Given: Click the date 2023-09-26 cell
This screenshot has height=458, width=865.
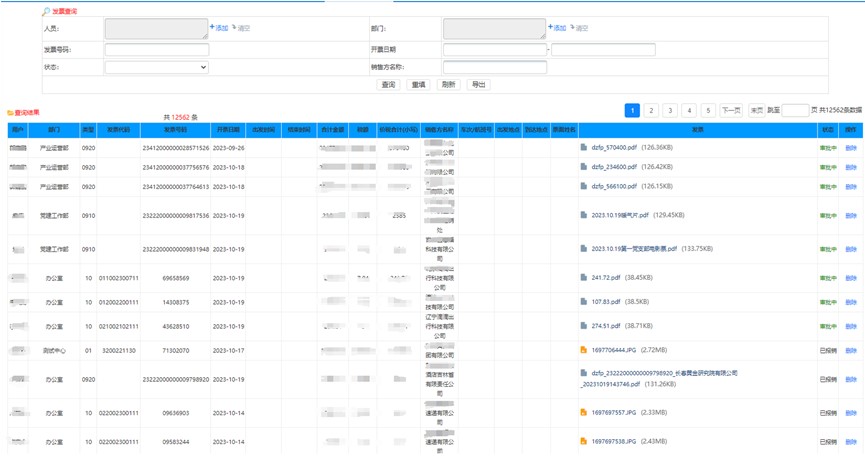Looking at the screenshot, I should [x=228, y=148].
